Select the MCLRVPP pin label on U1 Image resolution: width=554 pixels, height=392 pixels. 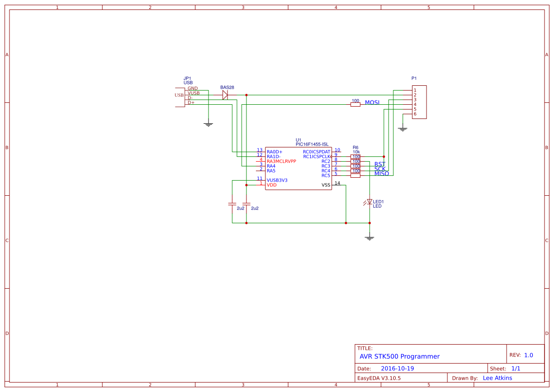(x=282, y=161)
